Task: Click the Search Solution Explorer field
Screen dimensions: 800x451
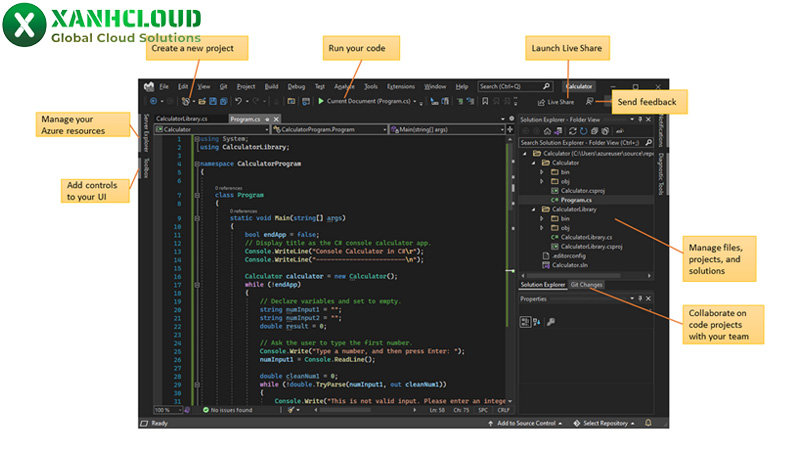Action: [x=586, y=142]
